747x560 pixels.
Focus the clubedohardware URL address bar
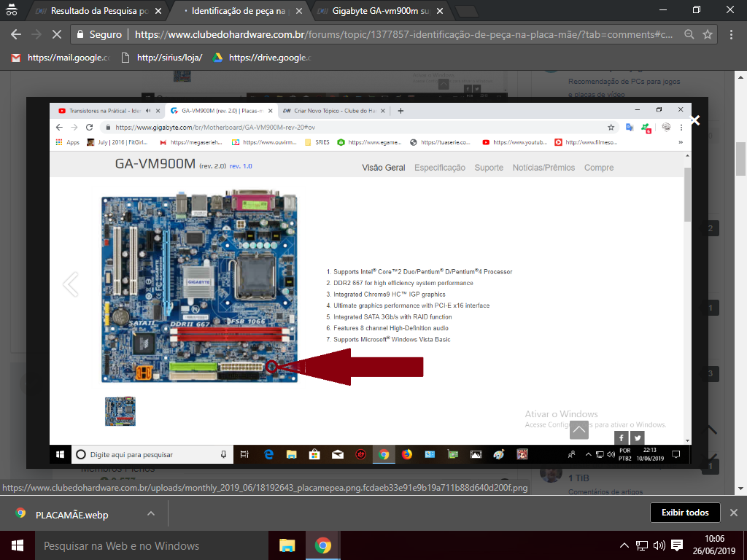403,34
